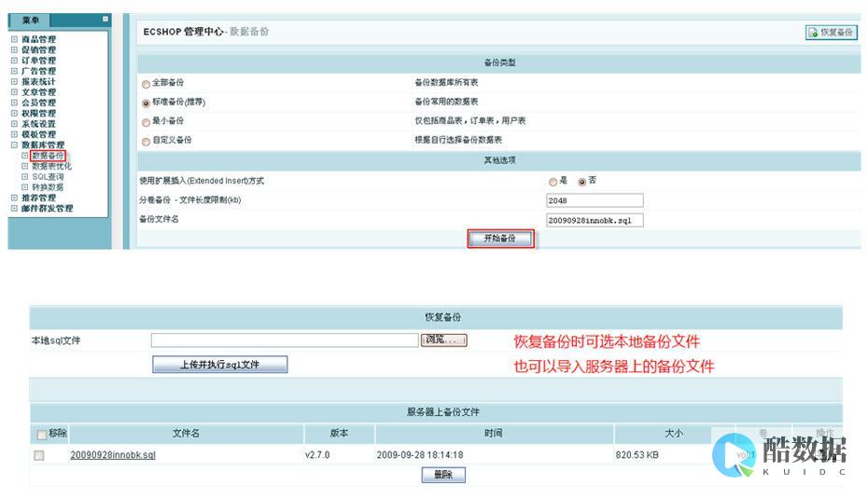This screenshot has width=868, height=498.
Task: Select 是 for Extended Insert
Action: point(553,182)
